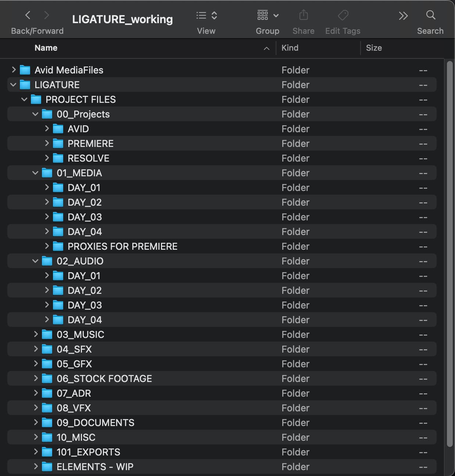Select the RESOLVE folder icon
Image resolution: width=455 pixels, height=476 pixels.
point(58,158)
